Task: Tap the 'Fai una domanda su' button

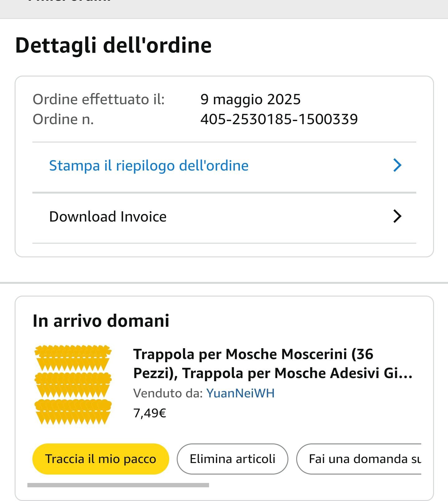Action: pyautogui.click(x=359, y=459)
